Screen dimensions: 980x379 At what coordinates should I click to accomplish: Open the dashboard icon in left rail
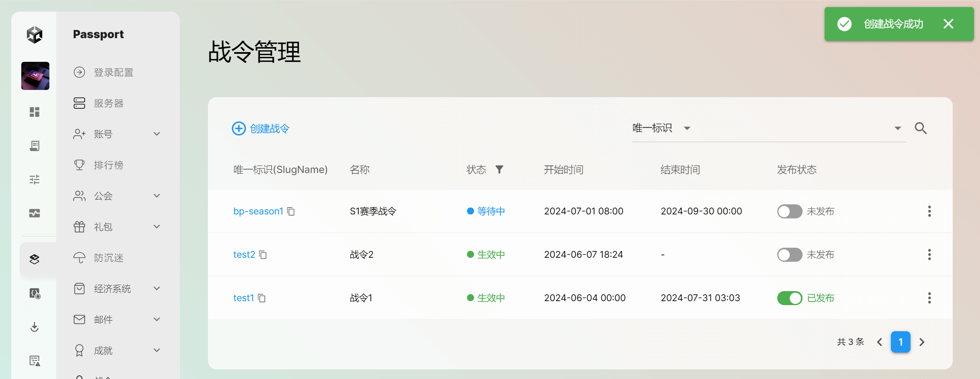coord(35,112)
